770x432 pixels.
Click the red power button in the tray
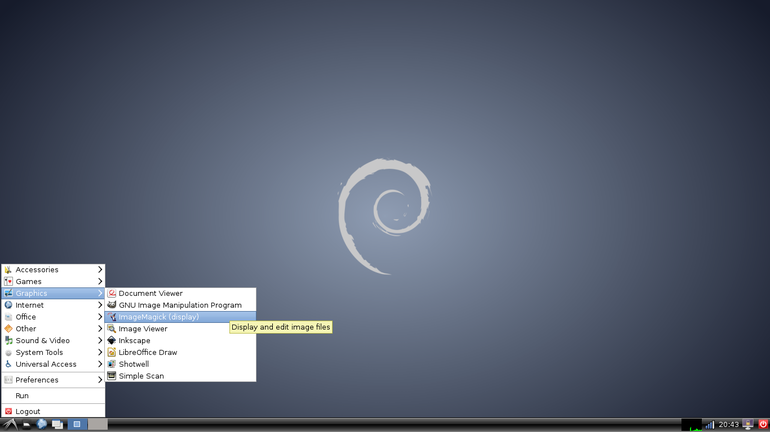click(x=762, y=425)
